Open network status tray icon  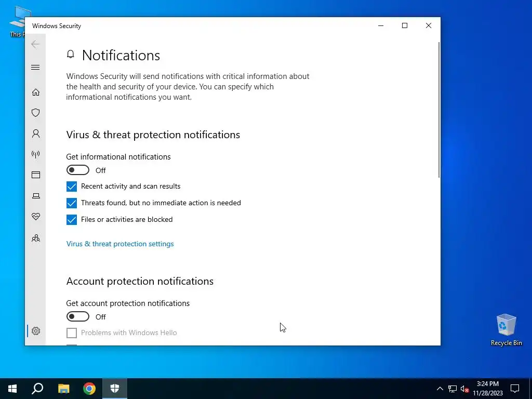453,389
